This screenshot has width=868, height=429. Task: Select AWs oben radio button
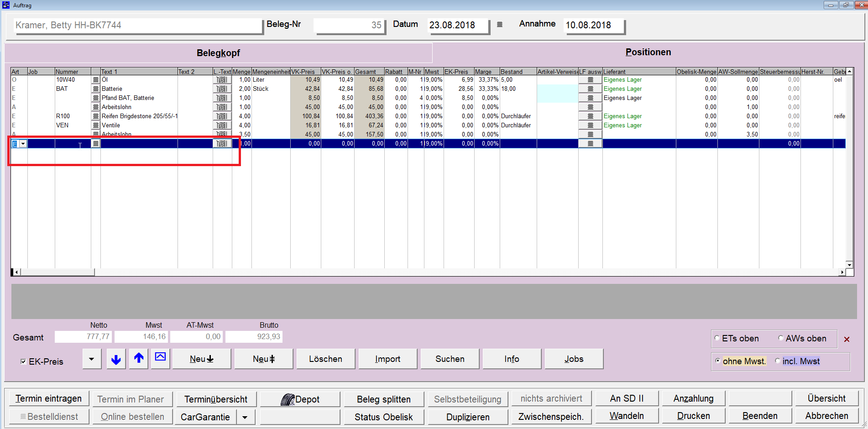780,338
